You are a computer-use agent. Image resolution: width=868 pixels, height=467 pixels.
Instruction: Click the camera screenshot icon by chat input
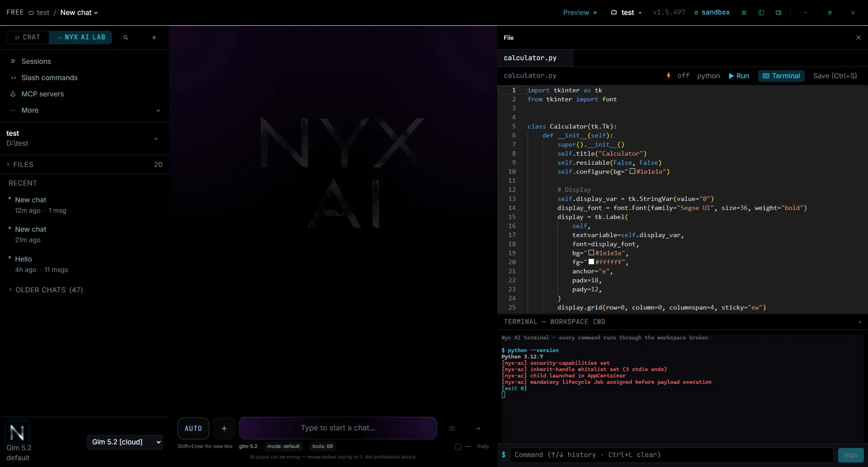pyautogui.click(x=452, y=428)
